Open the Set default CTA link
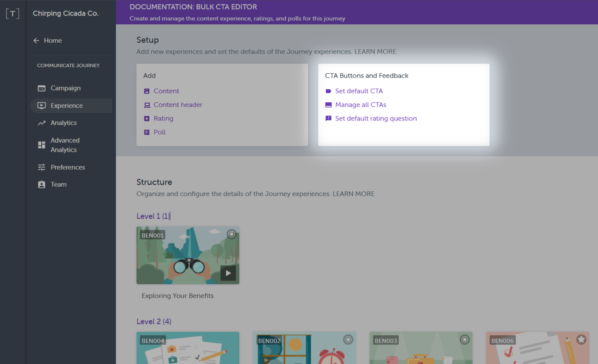The height and width of the screenshot is (364, 598). 359,91
